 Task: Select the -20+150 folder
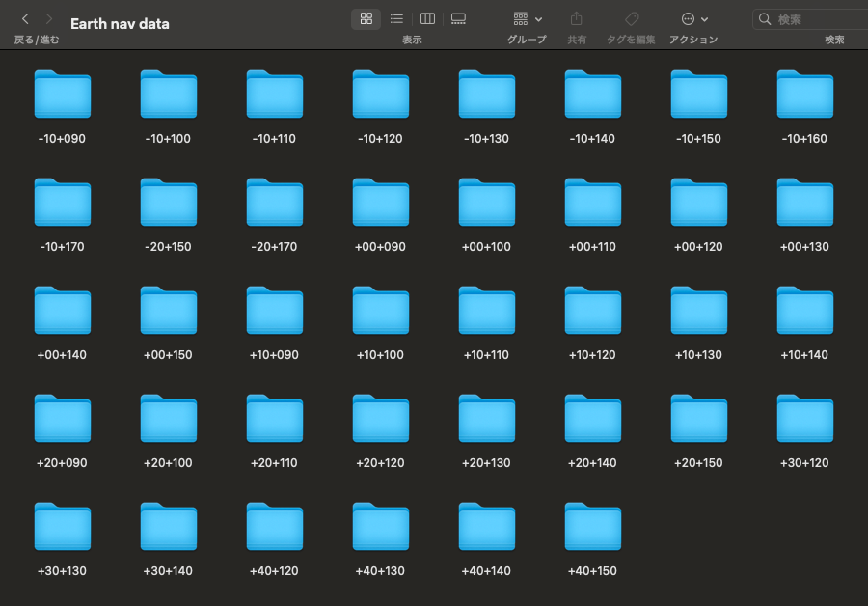pyautogui.click(x=169, y=203)
